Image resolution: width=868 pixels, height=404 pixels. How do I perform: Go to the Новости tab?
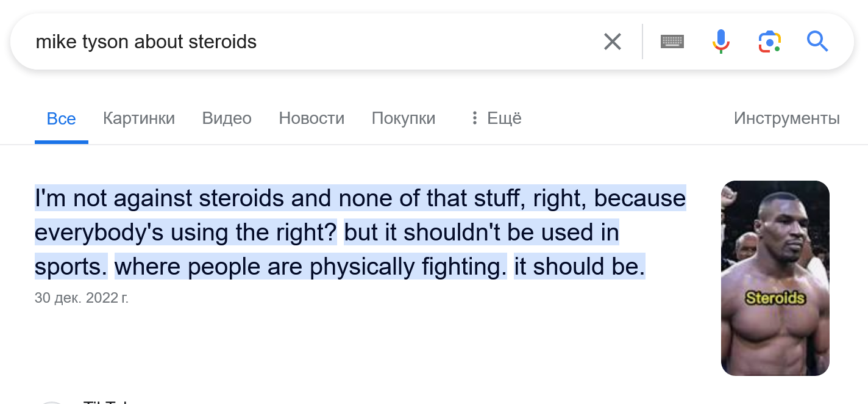[x=311, y=118]
